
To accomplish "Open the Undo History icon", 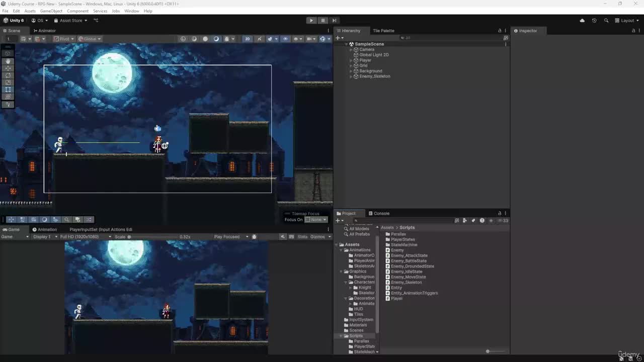I will 594,21.
